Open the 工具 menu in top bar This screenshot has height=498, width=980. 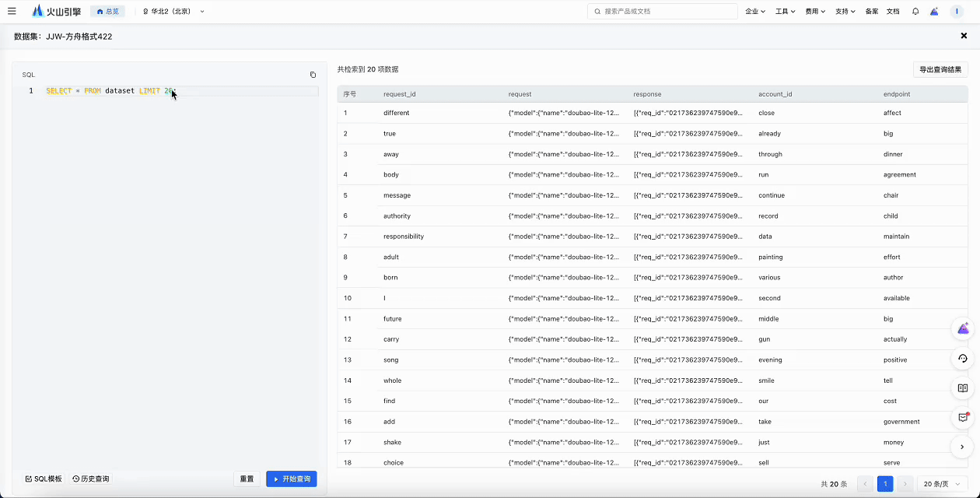[x=785, y=12]
